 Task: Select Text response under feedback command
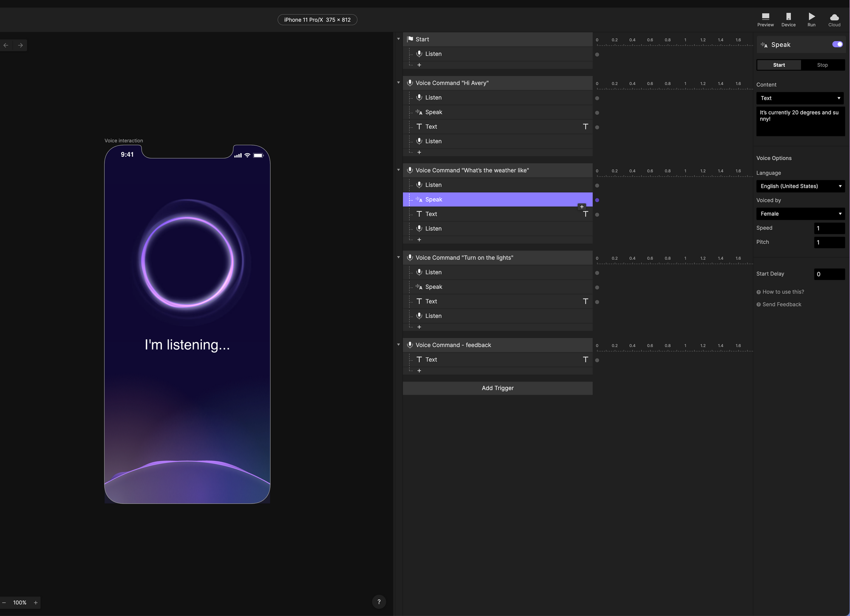498,359
